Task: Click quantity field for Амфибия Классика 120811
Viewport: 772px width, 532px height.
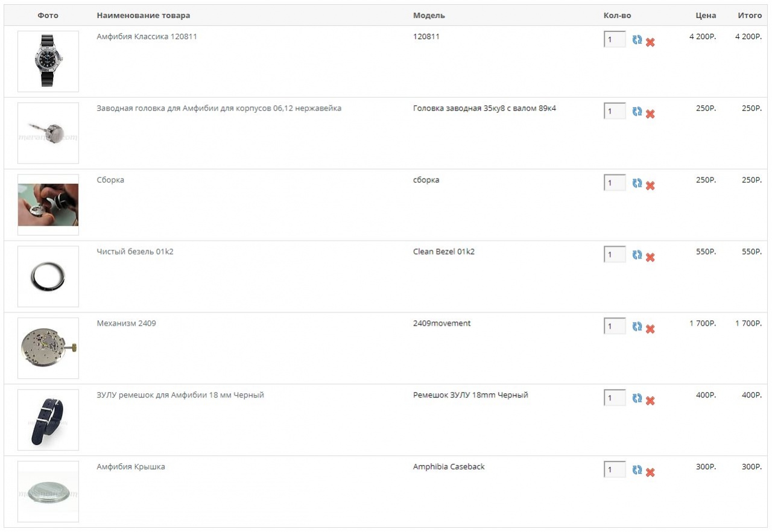Action: pyautogui.click(x=615, y=40)
